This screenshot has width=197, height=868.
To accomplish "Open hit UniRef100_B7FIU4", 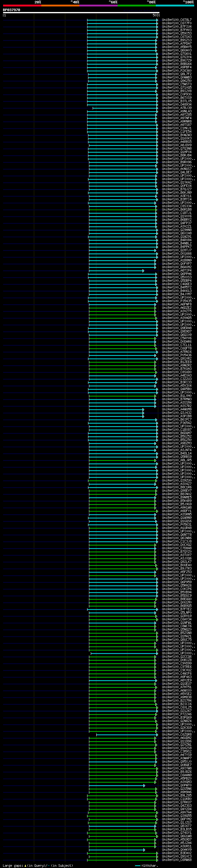I will coord(176,26).
